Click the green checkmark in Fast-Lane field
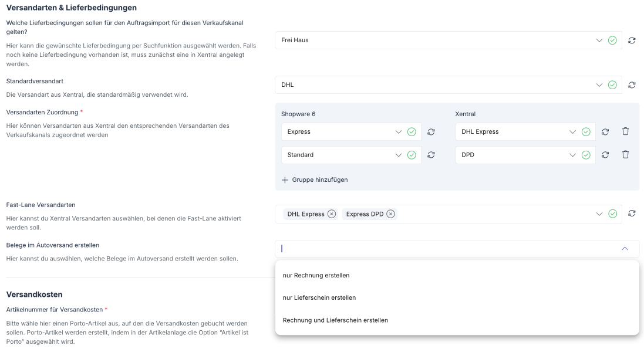This screenshot has height=349, width=644. (x=612, y=214)
